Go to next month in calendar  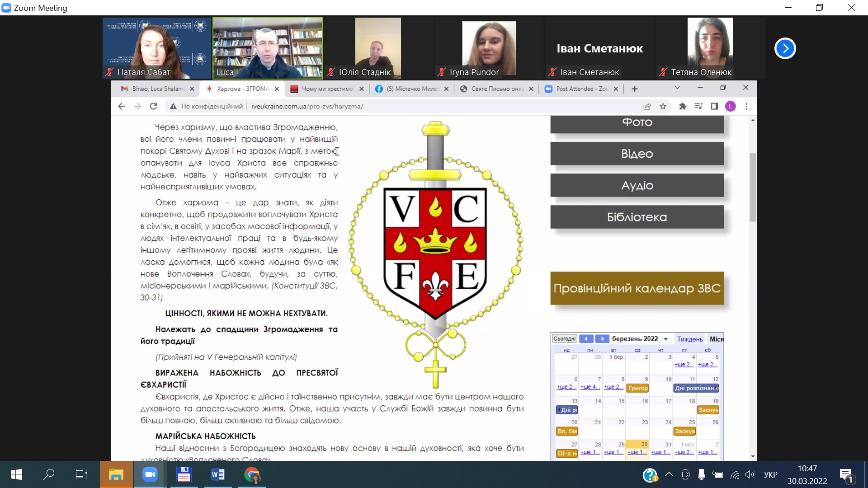tap(602, 339)
